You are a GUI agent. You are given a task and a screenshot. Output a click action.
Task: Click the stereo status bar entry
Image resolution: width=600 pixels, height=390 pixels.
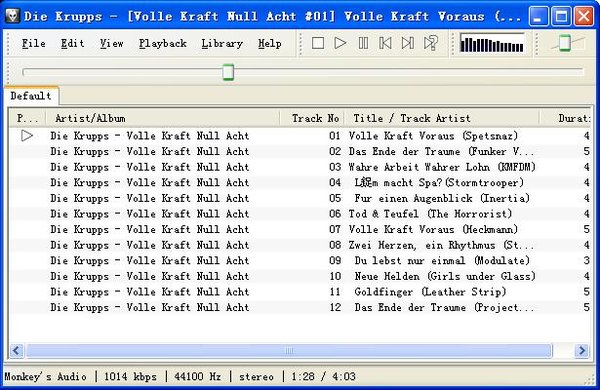[x=256, y=377]
